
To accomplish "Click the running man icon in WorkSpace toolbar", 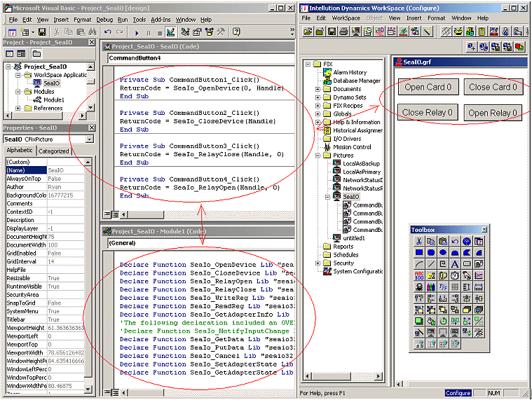I will [403, 32].
